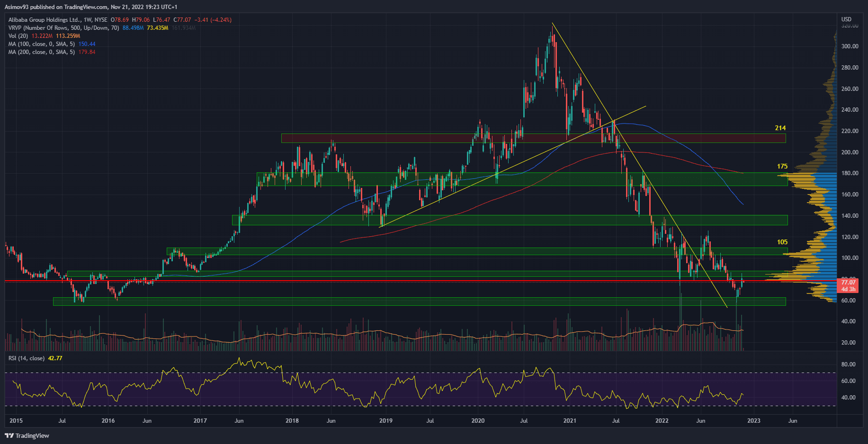Click the MA 100 indicator legend

pyautogui.click(x=41, y=44)
